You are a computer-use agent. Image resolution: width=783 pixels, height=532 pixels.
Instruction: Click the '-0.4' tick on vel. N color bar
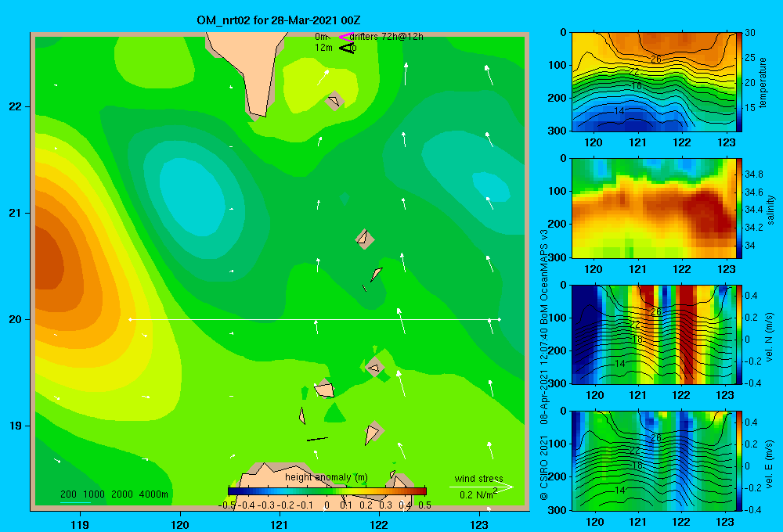(x=752, y=383)
